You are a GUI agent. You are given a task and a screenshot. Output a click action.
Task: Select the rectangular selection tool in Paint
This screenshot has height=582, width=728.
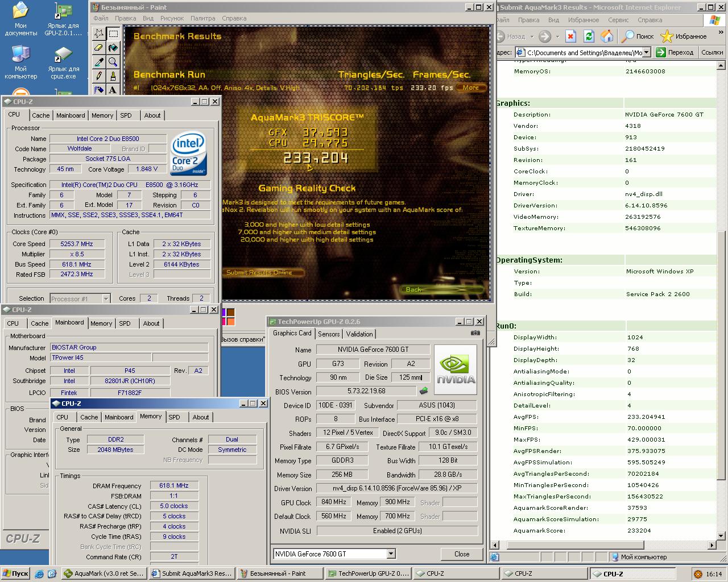[113, 34]
